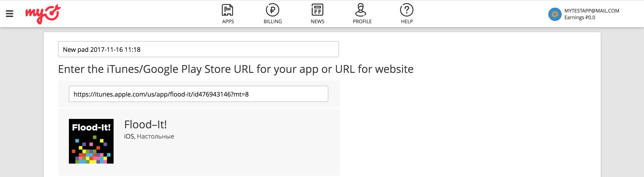Image resolution: width=644 pixels, height=177 pixels.
Task: Click the iOS, Настольные category text
Action: click(149, 136)
